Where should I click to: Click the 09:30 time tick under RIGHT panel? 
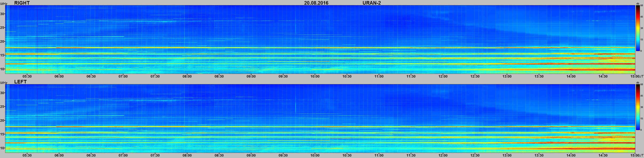click(x=283, y=76)
